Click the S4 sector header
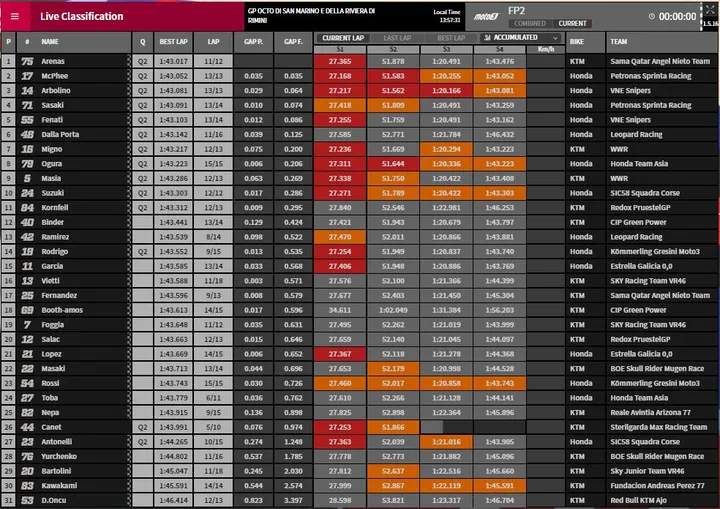 click(x=500, y=49)
